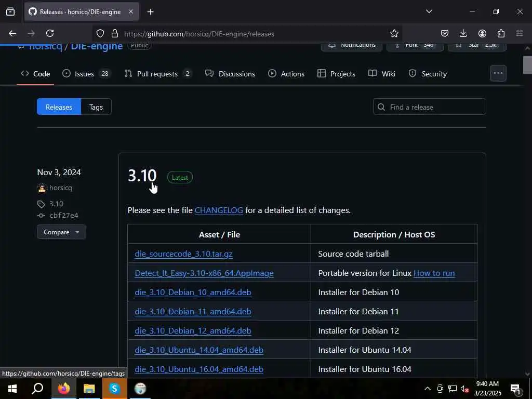
Task: Open the three-dot more repository tabs menu
Action: coord(498,73)
